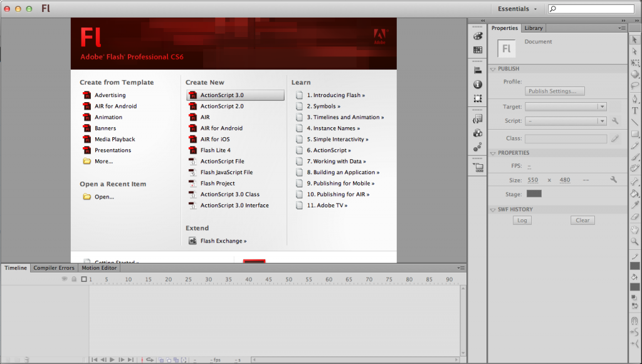The height and width of the screenshot is (364, 642).
Task: Open the Code Snippets panel icon
Action: tap(477, 119)
